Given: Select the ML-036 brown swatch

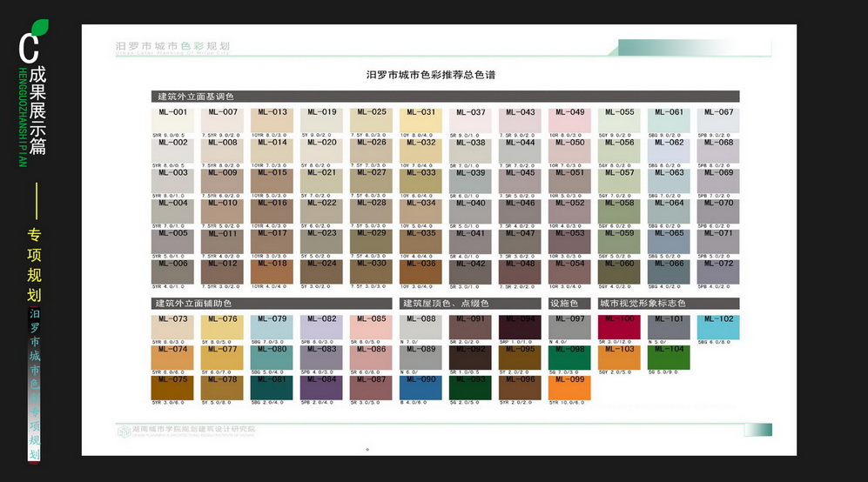Looking at the screenshot, I should click(421, 271).
